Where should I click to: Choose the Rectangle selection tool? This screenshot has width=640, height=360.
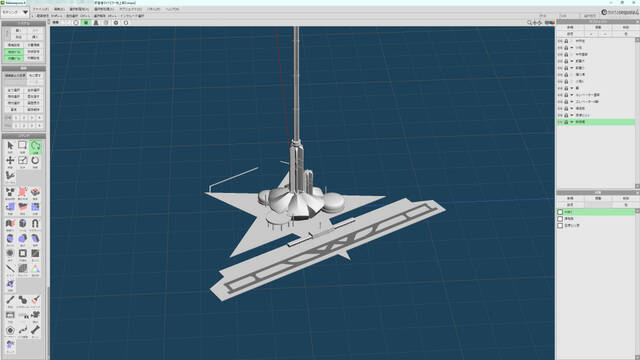[22, 146]
